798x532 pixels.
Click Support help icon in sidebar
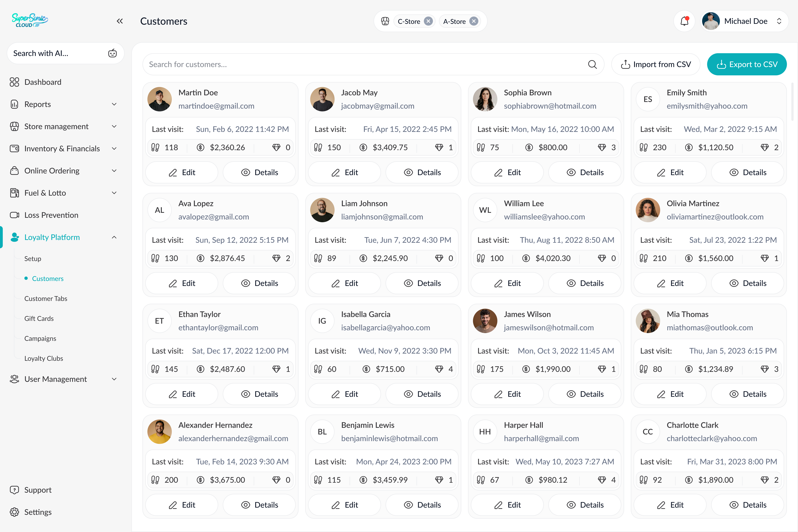click(x=14, y=490)
